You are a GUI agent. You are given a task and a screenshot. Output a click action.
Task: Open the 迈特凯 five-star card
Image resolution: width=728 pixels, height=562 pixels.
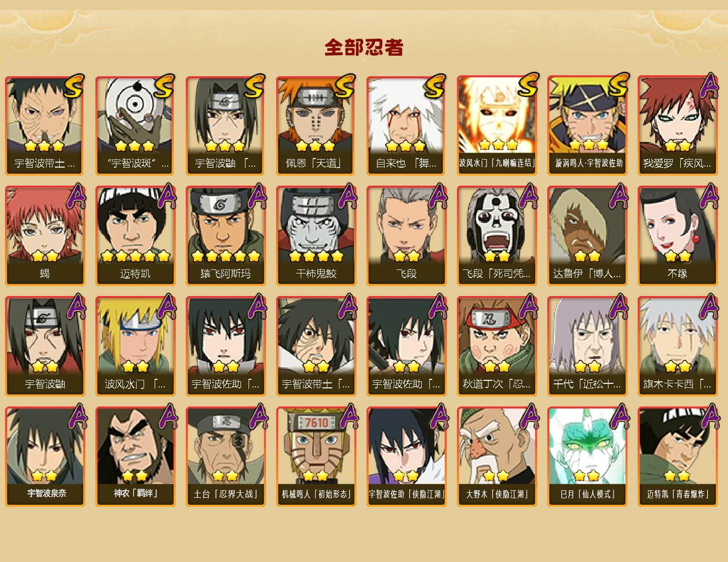[x=135, y=236]
